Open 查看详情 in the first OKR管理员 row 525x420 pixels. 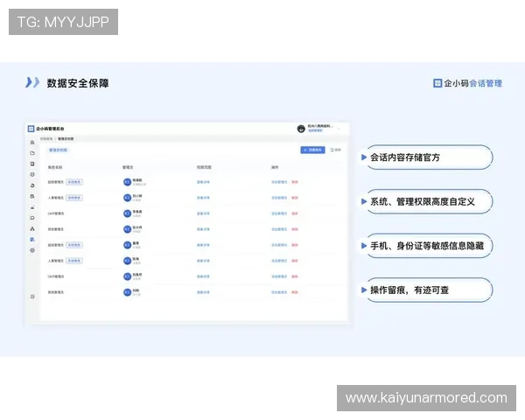pos(203,213)
